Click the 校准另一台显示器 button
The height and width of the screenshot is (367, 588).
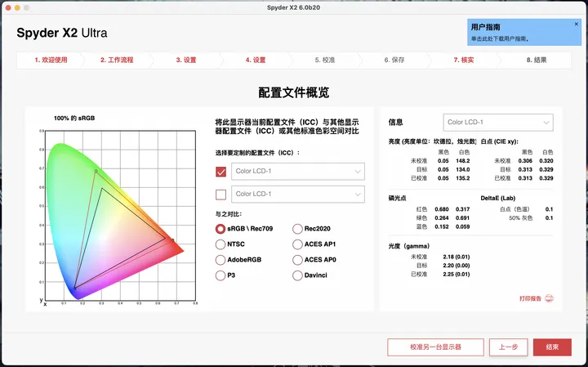click(435, 347)
